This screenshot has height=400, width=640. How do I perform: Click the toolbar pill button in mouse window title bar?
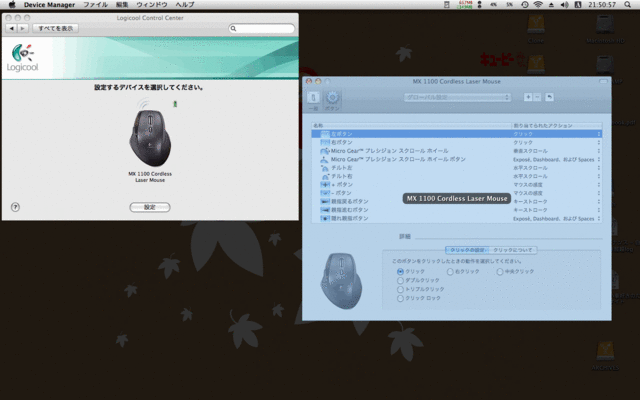[x=603, y=82]
